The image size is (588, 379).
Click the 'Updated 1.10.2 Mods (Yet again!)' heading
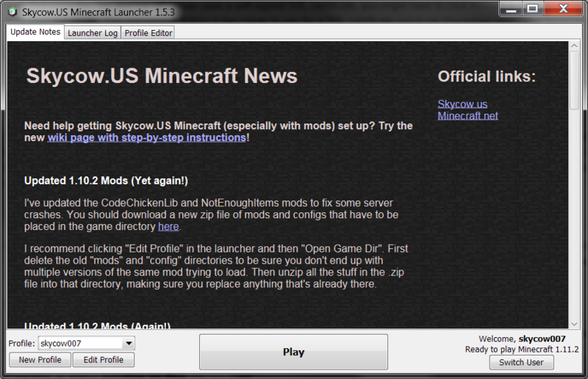click(x=106, y=181)
